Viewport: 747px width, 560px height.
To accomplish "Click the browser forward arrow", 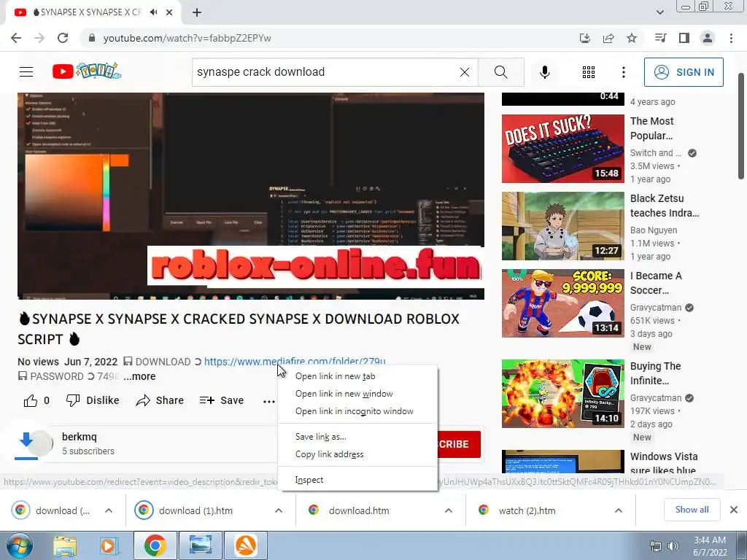I will [39, 38].
